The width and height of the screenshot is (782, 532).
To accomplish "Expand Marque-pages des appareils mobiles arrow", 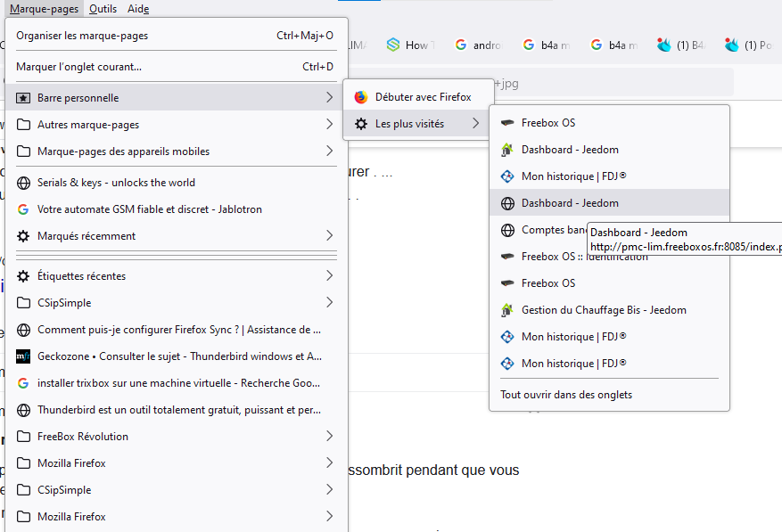I will 329,151.
